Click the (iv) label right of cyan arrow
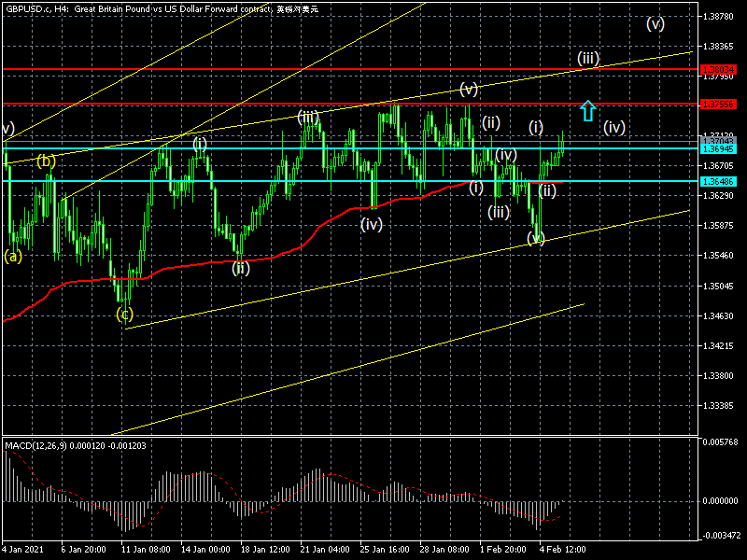This screenshot has height=560, width=747. [x=614, y=127]
